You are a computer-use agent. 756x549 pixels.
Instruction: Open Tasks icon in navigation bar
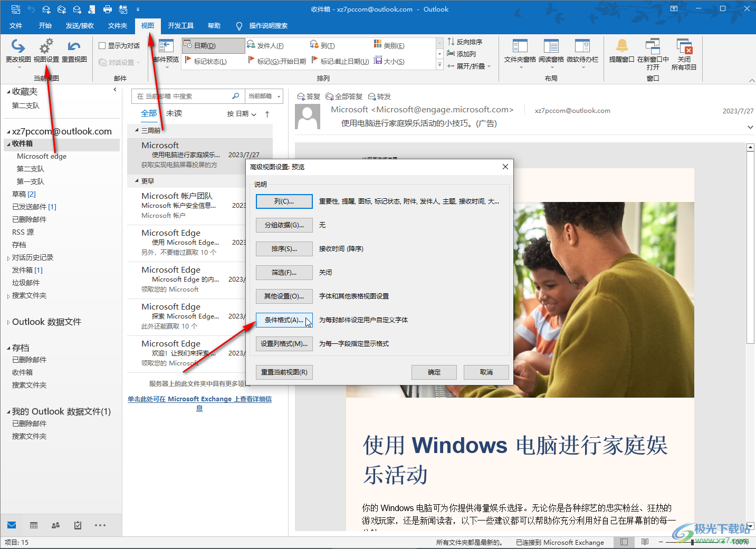(x=78, y=525)
